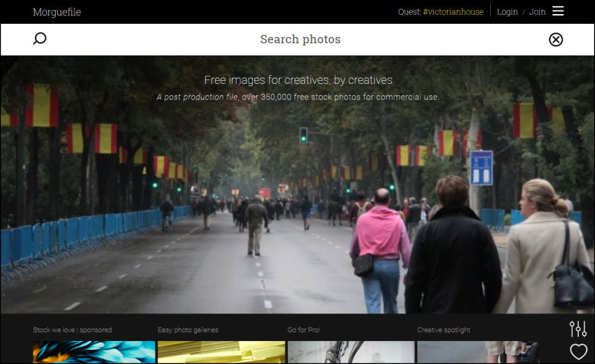595x364 pixels.
Task: Open the Creative spotlight thumbnail image
Action: (x=477, y=352)
